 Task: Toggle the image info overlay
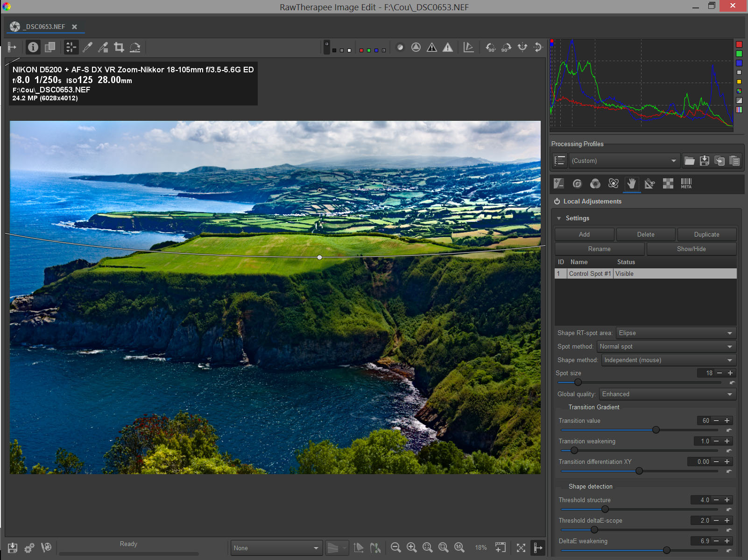33,47
